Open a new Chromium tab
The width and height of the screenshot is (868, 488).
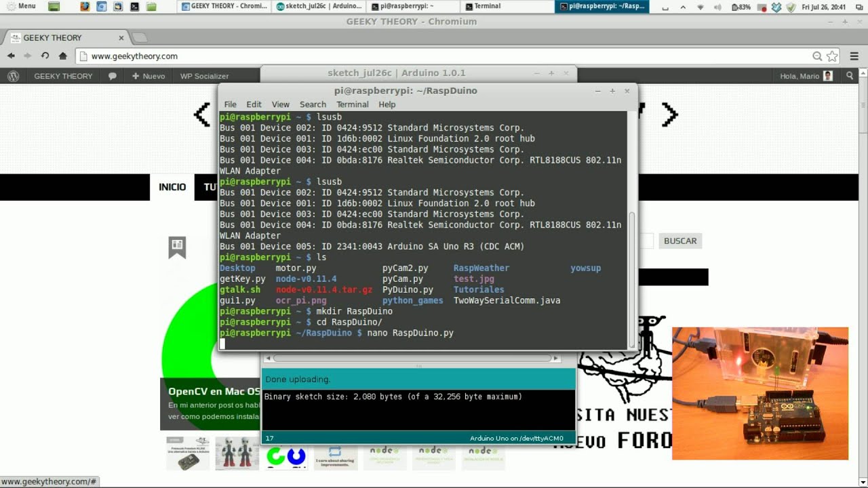click(x=139, y=37)
